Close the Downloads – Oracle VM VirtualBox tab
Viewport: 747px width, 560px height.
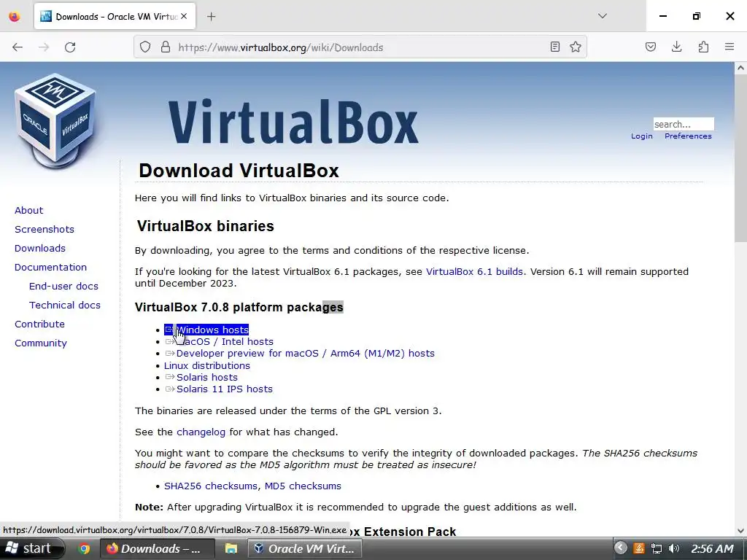click(184, 17)
